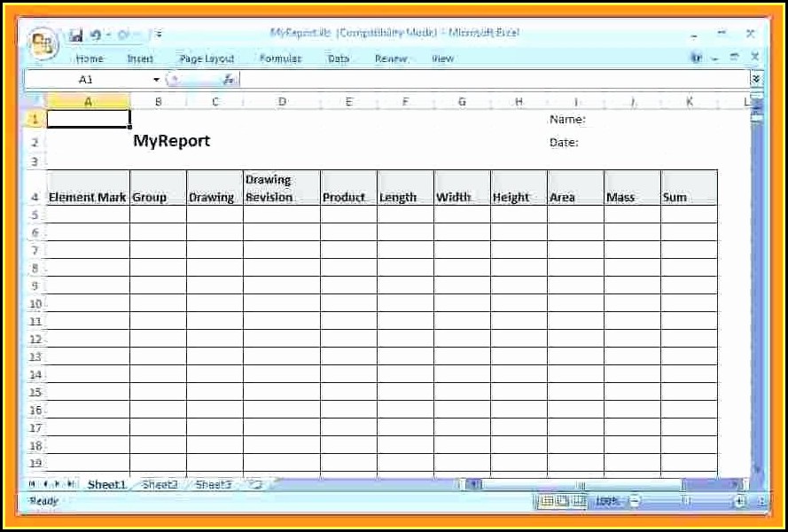Click the zoom slider handle

pos(686,502)
